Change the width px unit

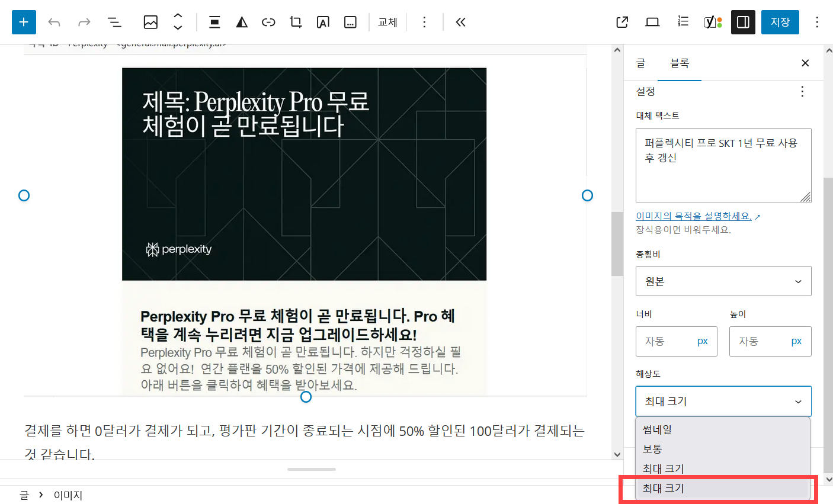[703, 341]
